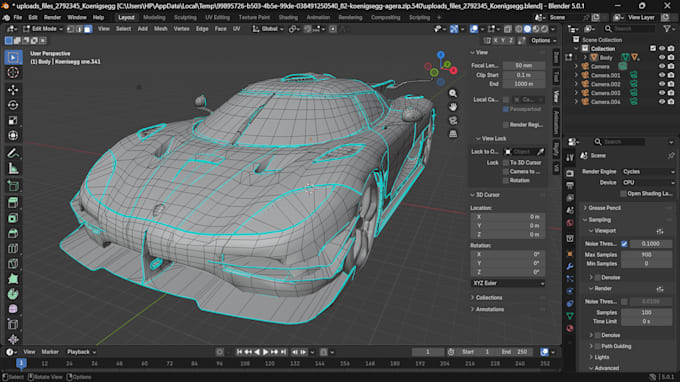Open the File menu
Image resolution: width=680 pixels, height=382 pixels.
(x=17, y=17)
